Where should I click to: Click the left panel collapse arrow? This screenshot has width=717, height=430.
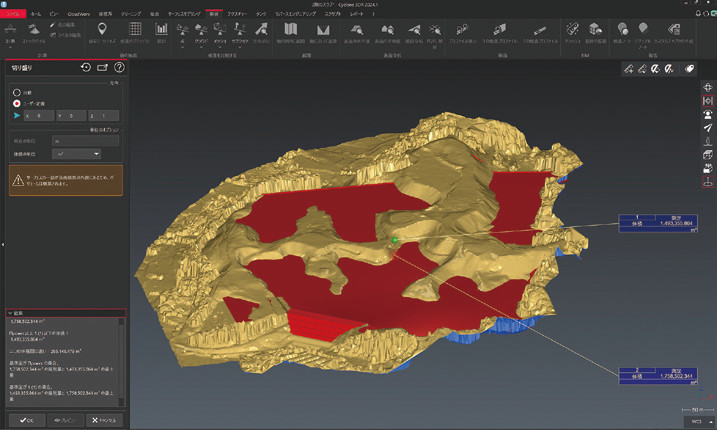(2, 245)
